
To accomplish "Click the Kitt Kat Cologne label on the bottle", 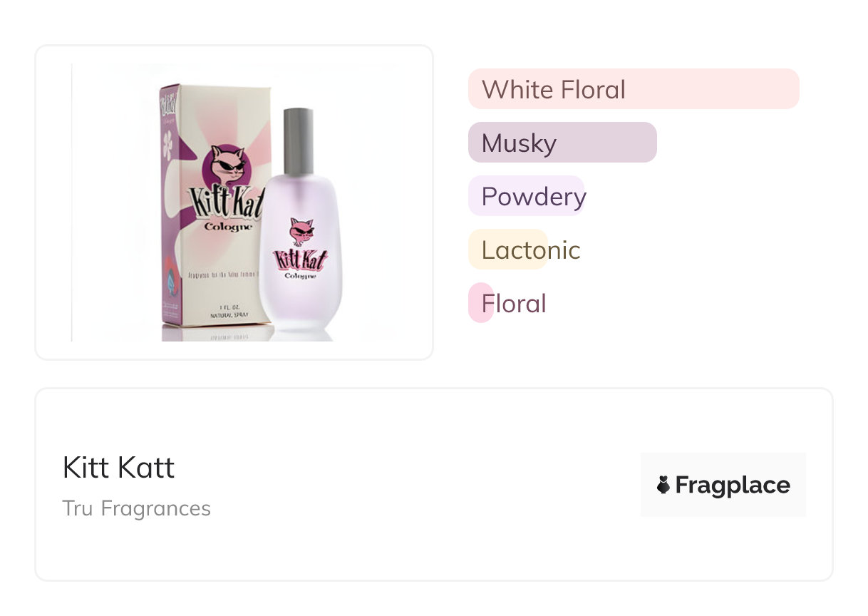I will tap(300, 262).
